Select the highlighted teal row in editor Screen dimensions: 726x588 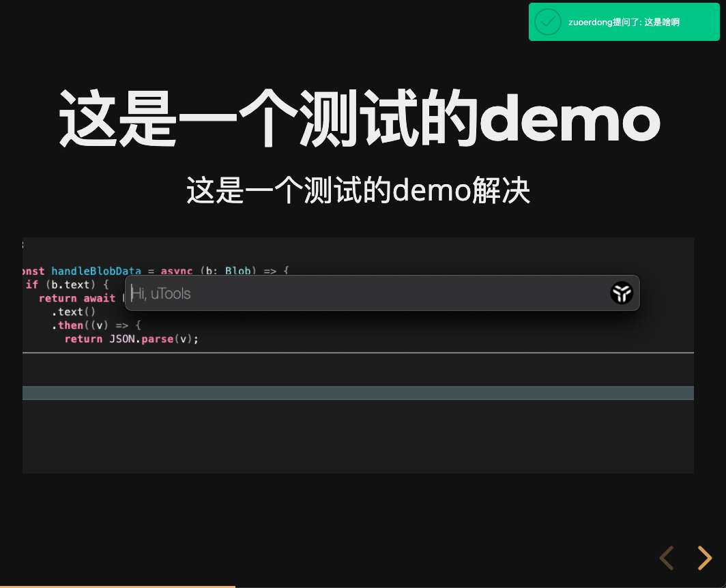click(358, 393)
